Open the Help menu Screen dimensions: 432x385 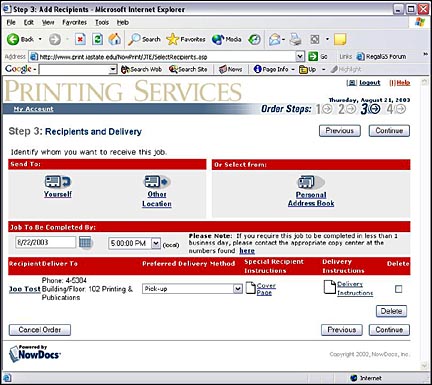122,22
